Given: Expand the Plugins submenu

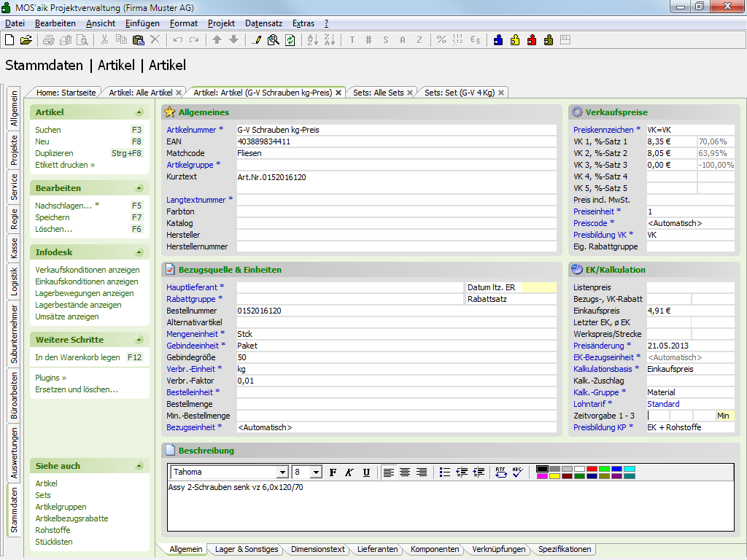Looking at the screenshot, I should [50, 378].
